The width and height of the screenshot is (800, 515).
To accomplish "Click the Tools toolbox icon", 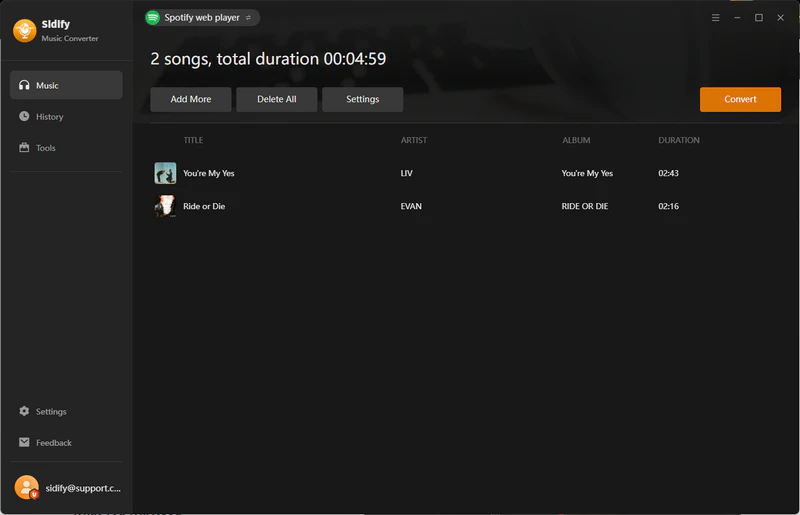I will pos(24,148).
